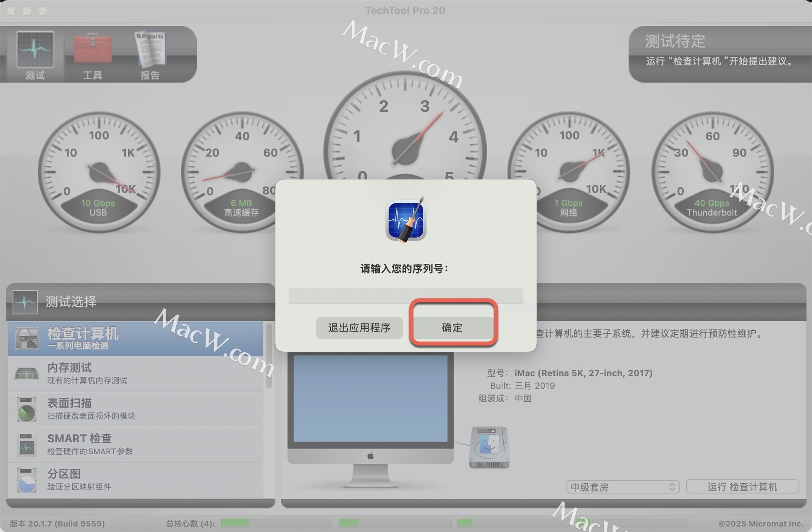Screen dimensions: 812x532
Task: Click the 请输入您的序列号 prompt text
Action: point(404,269)
